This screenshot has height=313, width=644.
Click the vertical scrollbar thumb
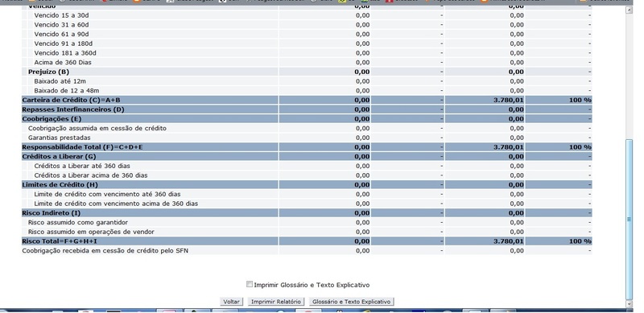point(630,220)
